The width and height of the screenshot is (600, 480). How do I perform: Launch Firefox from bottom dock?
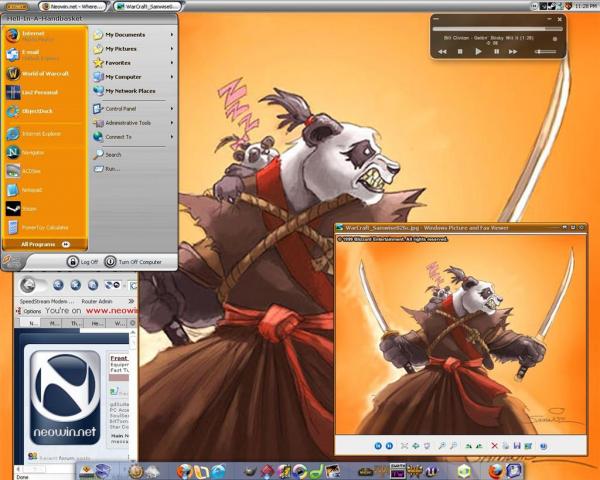pyautogui.click(x=496, y=471)
